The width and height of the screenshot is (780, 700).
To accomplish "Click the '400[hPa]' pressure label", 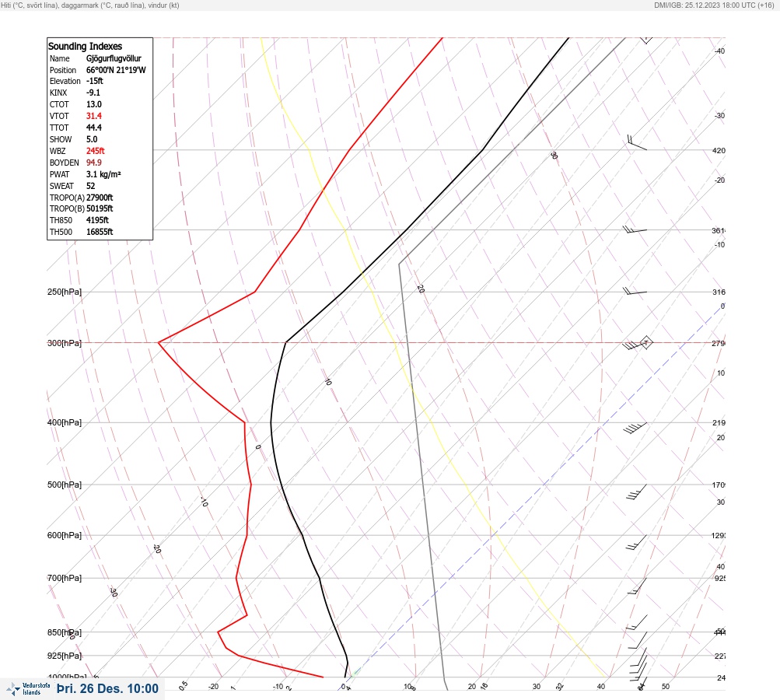I will coord(65,422).
